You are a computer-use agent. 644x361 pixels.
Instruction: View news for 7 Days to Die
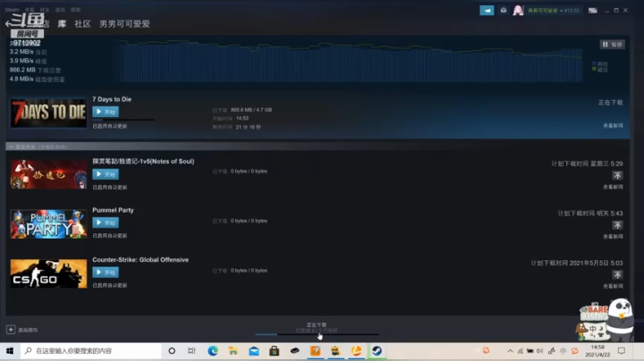[613, 125]
